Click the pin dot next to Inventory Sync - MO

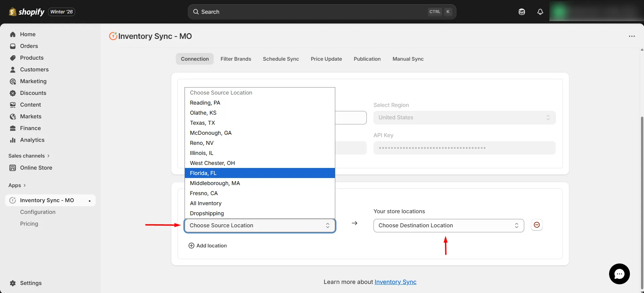(90, 201)
